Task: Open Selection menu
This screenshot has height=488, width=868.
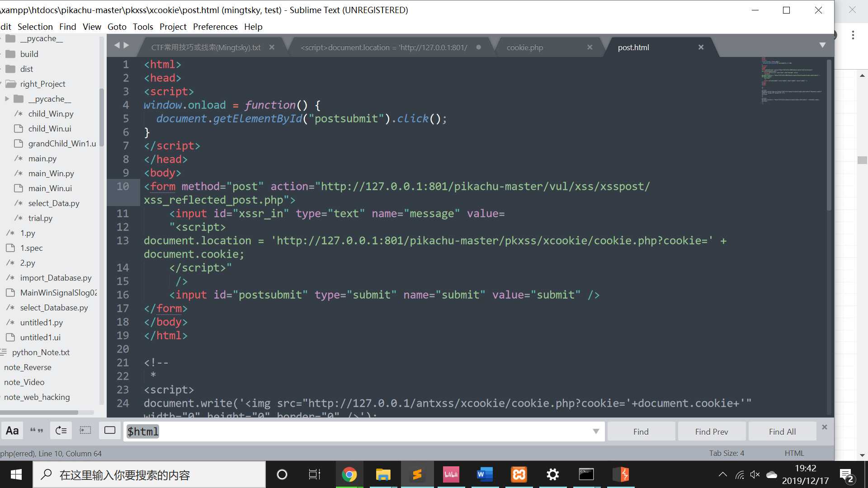Action: [35, 27]
